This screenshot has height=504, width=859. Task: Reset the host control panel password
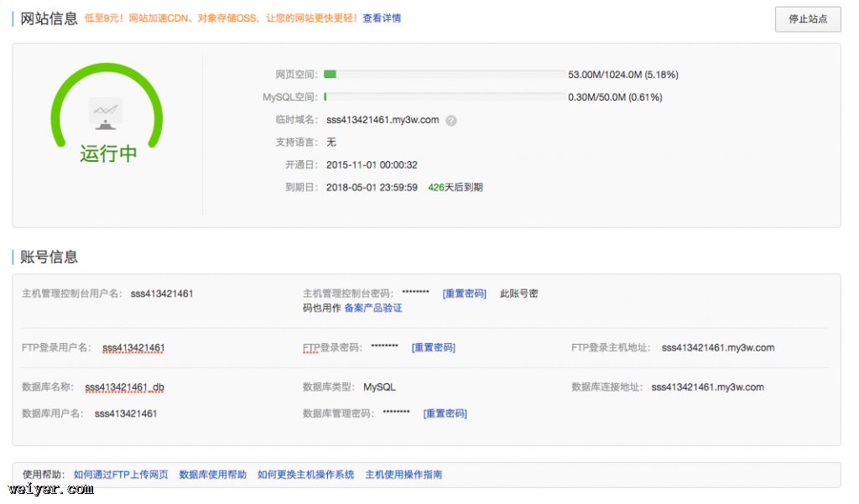[464, 294]
